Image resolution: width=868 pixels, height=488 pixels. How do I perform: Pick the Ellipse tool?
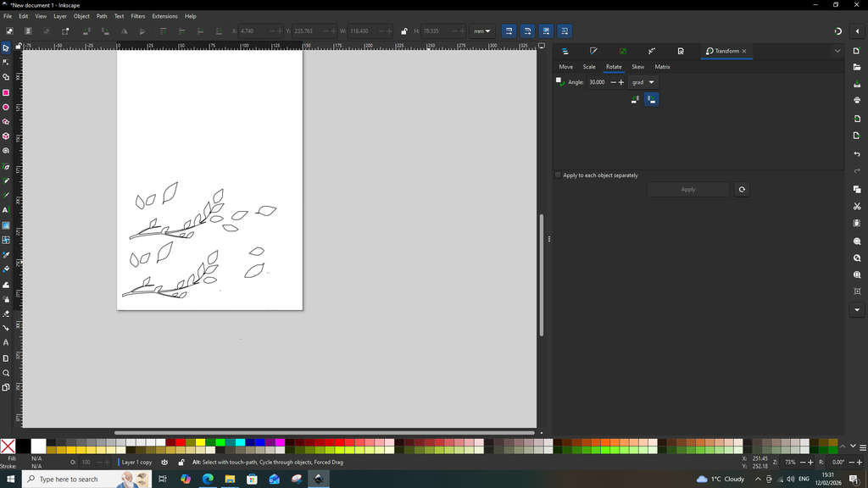tap(6, 108)
